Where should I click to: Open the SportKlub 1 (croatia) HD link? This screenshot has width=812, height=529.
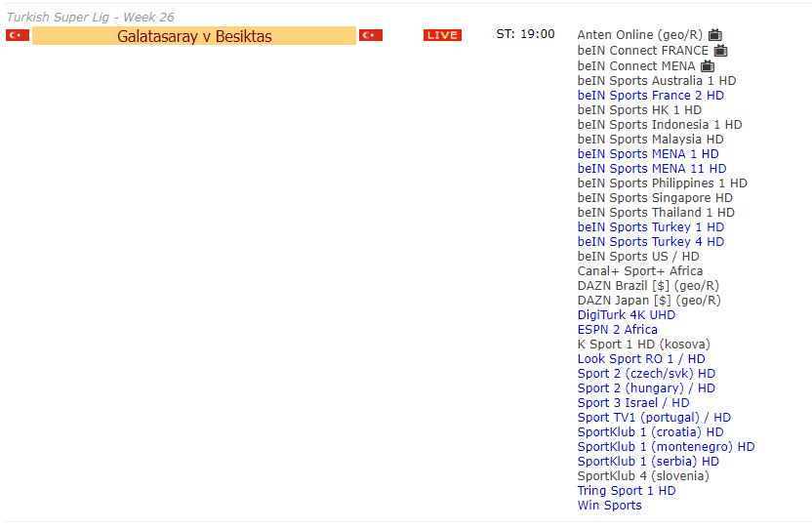tap(650, 432)
